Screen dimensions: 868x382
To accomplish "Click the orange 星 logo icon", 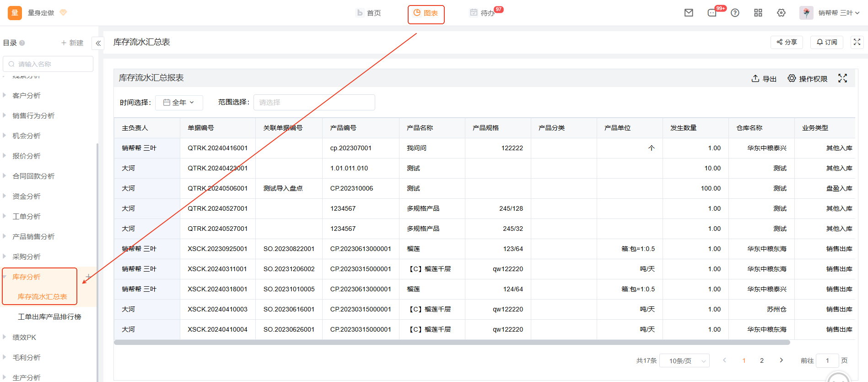I will coord(15,13).
